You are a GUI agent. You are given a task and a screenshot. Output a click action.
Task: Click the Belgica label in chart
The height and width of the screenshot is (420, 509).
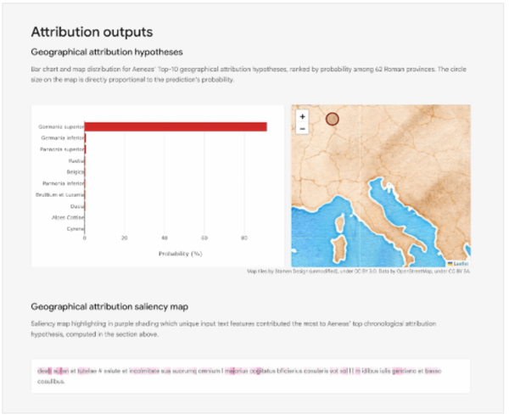pos(76,171)
